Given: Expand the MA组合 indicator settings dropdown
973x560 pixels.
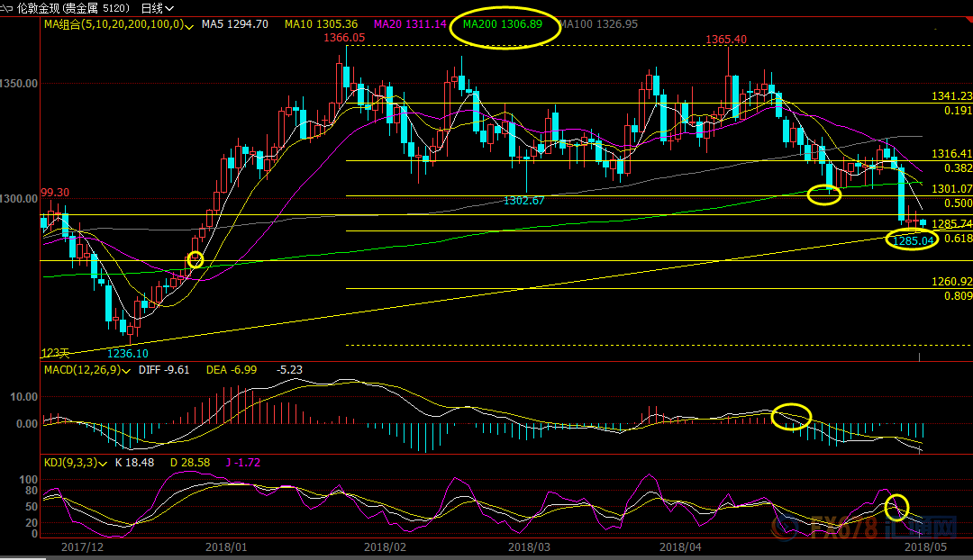Looking at the screenshot, I should (188, 25).
